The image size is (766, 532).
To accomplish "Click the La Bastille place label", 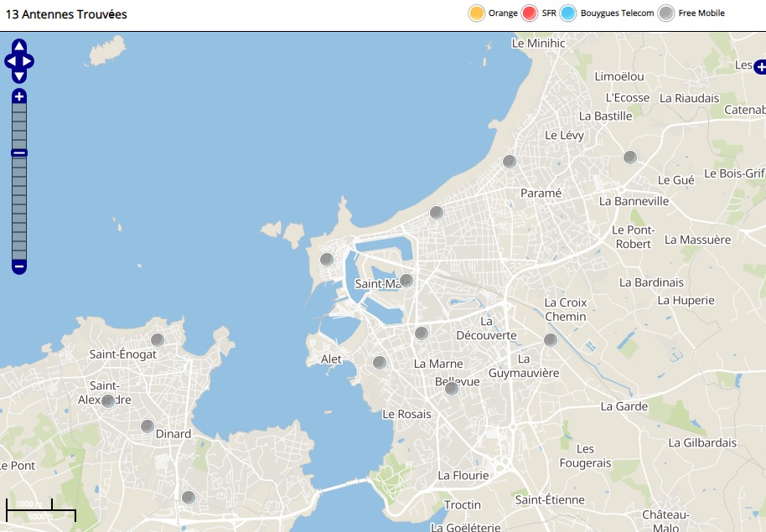I will click(605, 116).
